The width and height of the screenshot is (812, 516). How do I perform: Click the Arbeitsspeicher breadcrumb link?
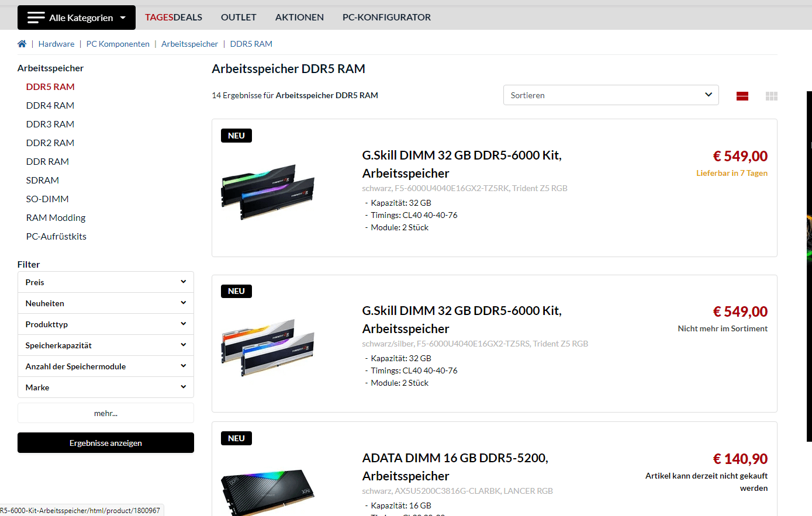click(x=189, y=44)
